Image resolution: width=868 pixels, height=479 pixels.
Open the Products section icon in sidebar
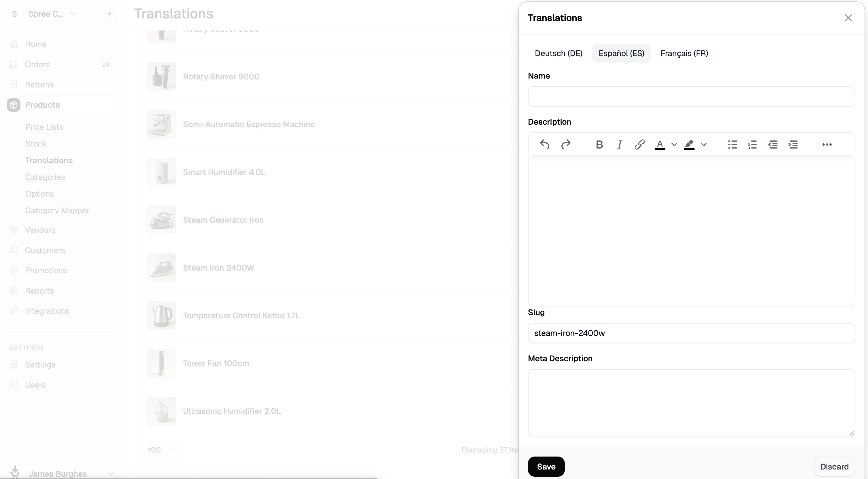14,105
